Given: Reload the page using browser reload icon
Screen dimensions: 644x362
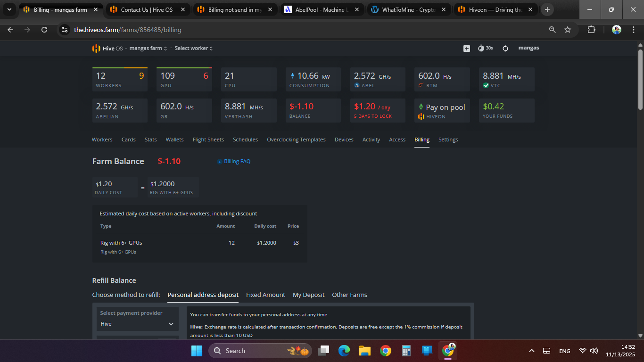Looking at the screenshot, I should 44,30.
